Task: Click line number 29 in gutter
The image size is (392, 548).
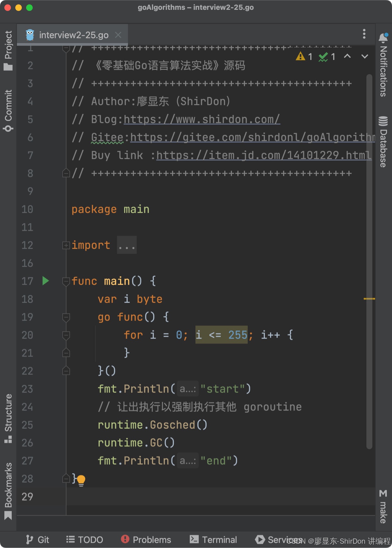Action: point(27,497)
